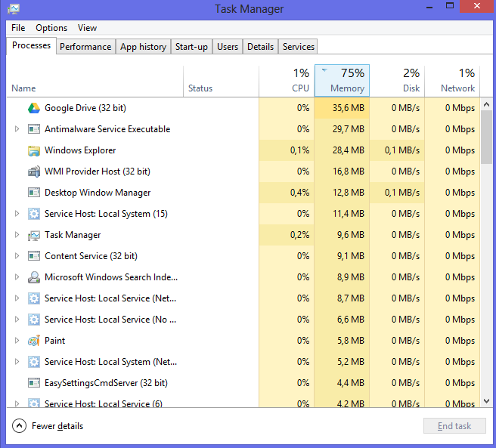496x448 pixels.
Task: Click Fewer details link
Action: [57, 426]
